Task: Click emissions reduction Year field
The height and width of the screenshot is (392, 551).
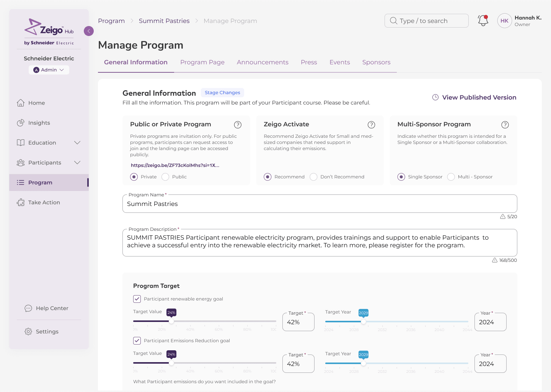Action: pyautogui.click(x=491, y=364)
